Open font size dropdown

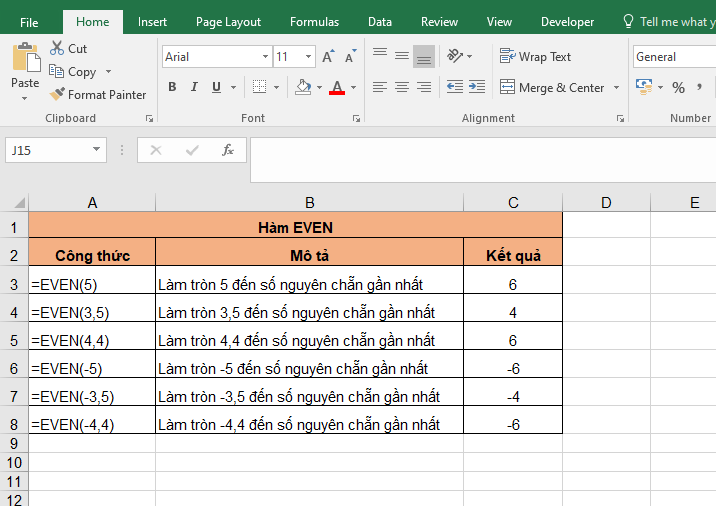pyautogui.click(x=308, y=57)
